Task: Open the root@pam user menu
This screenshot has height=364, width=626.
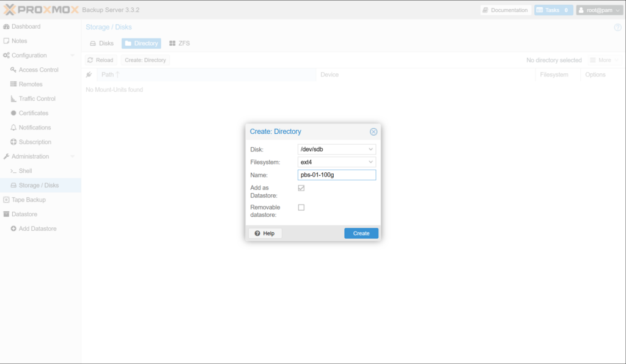Action: tap(599, 10)
